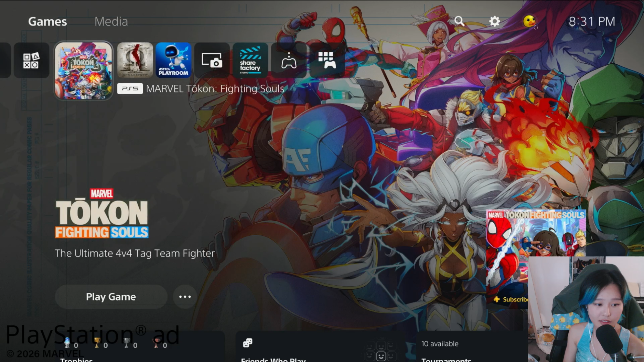Select the MARVEL Tōkon game tile
The image size is (644, 362).
pos(84,71)
